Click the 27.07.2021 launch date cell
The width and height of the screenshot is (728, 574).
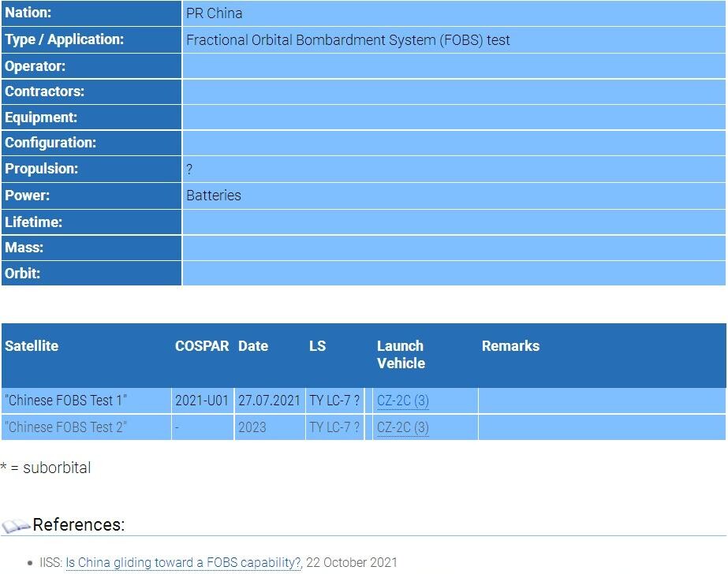point(269,401)
